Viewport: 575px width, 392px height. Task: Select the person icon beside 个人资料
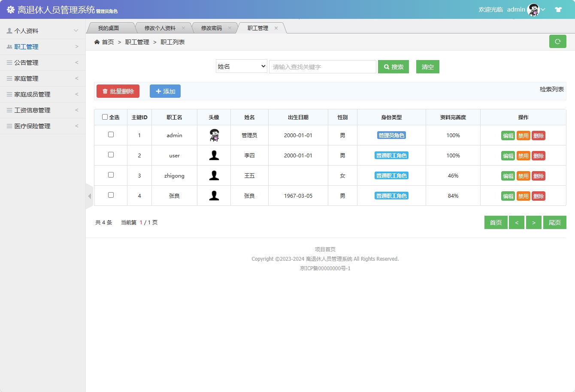coord(9,30)
